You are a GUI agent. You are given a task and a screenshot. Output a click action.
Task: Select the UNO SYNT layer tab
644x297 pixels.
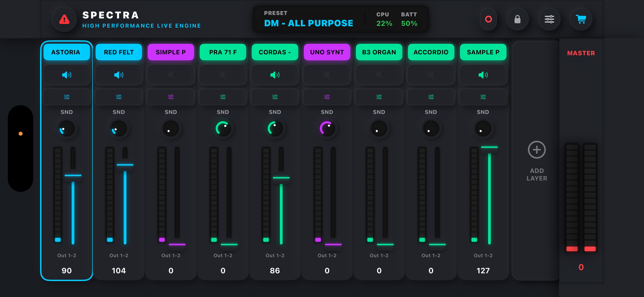click(327, 52)
